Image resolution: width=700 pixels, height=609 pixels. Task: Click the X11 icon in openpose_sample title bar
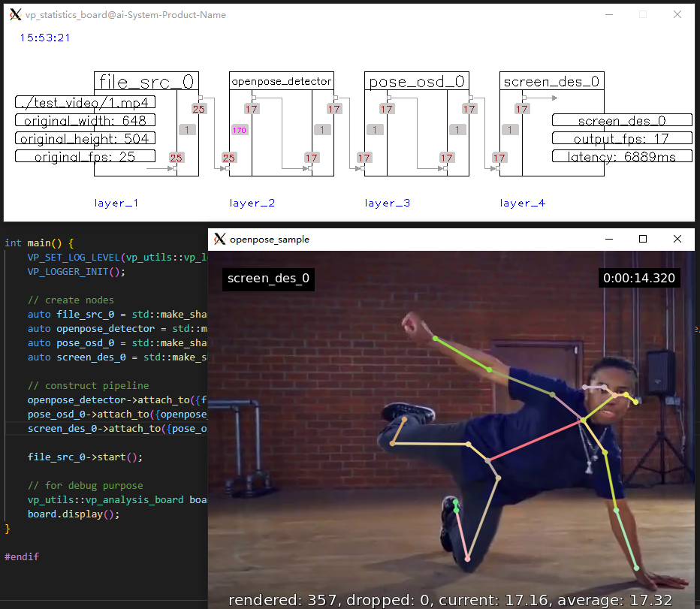[x=219, y=239]
